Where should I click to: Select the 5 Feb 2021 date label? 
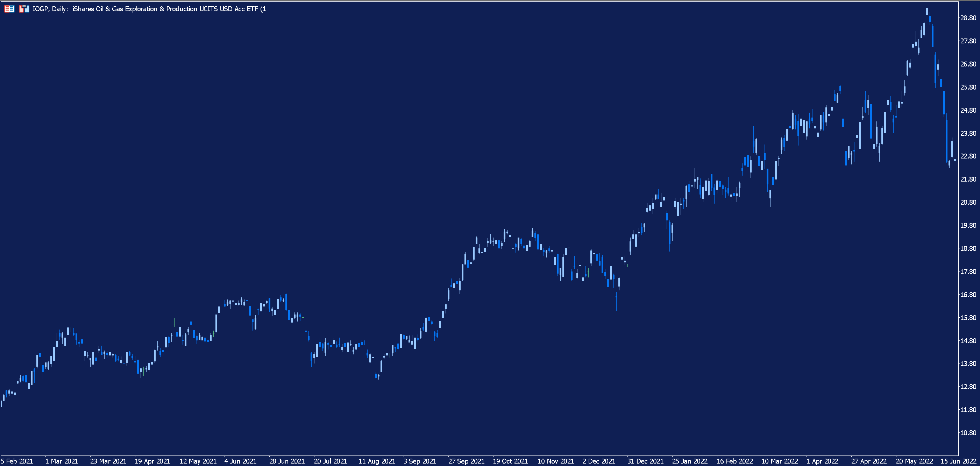[x=17, y=461]
